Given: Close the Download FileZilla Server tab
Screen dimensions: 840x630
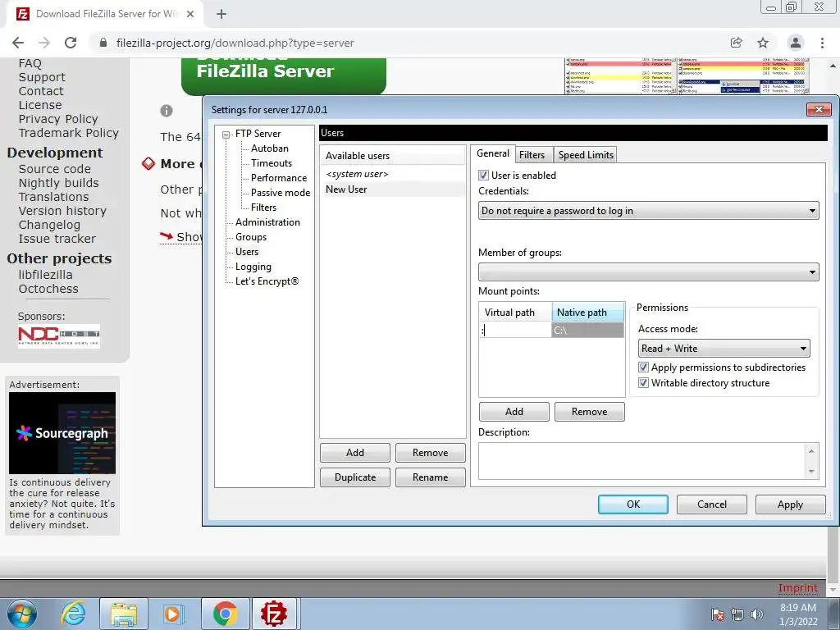Looking at the screenshot, I should pyautogui.click(x=190, y=14).
